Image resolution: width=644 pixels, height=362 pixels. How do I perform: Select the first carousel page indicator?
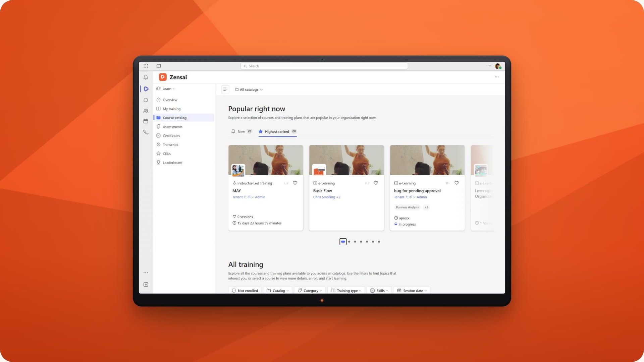point(343,241)
